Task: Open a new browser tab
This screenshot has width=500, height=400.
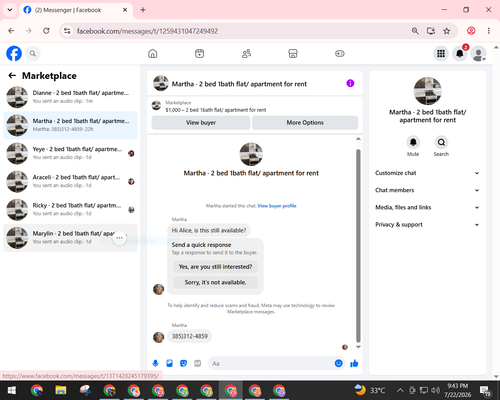Action: click(143, 10)
